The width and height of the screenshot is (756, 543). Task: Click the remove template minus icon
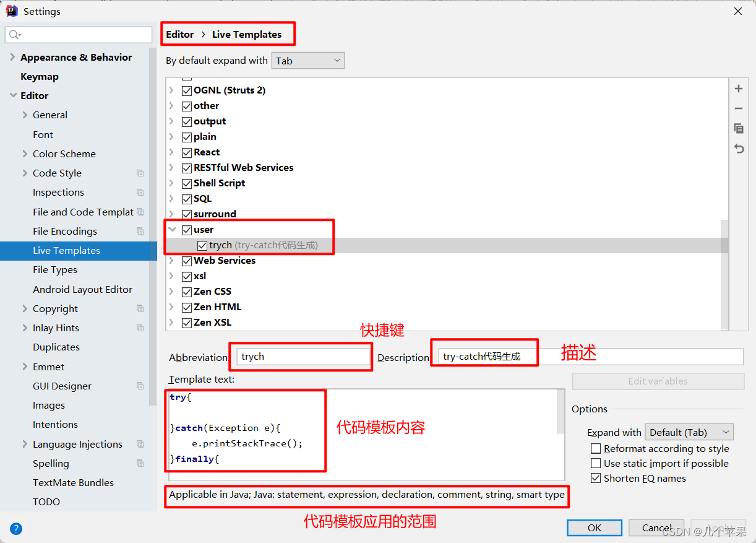739,109
